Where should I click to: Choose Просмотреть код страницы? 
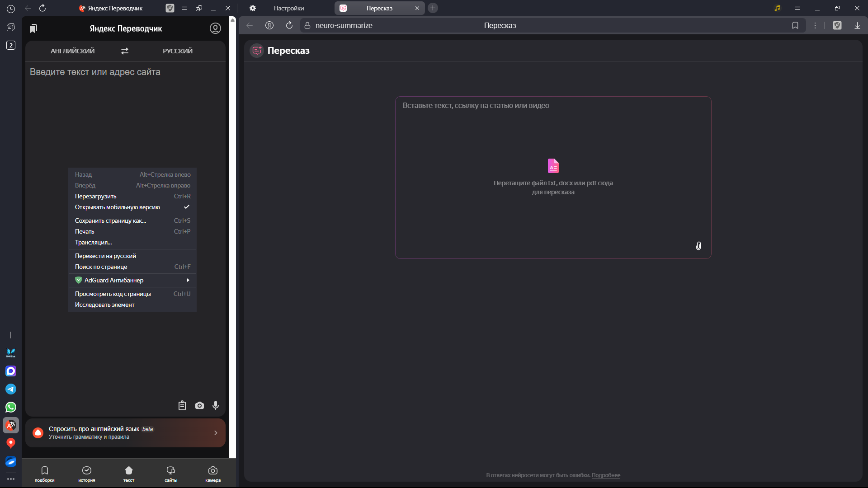tap(132, 294)
